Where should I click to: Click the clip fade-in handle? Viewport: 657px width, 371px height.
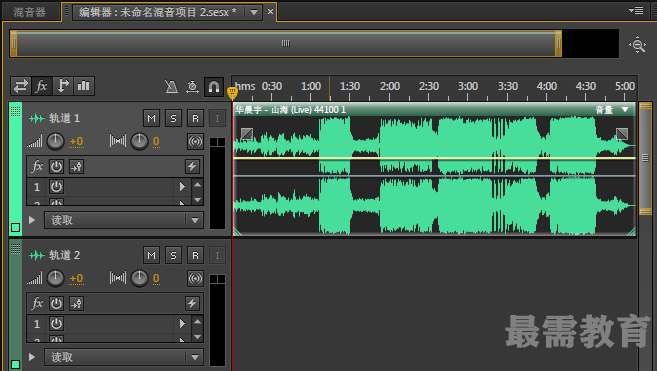247,134
